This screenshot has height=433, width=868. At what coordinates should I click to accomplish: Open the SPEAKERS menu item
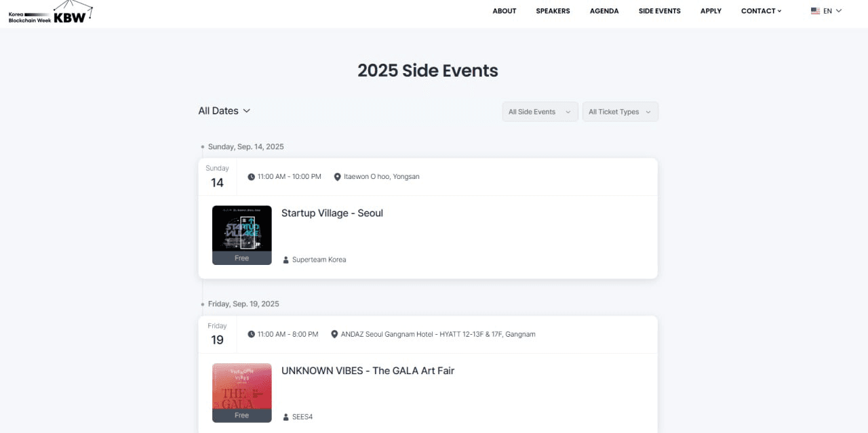[553, 11]
